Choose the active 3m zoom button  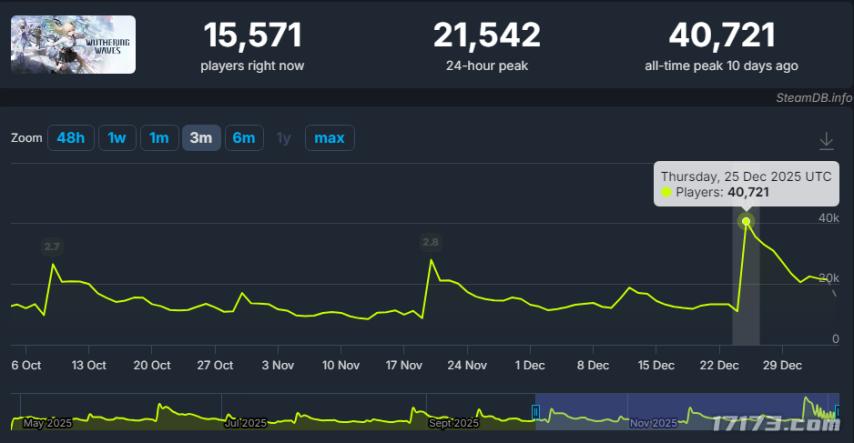(201, 138)
